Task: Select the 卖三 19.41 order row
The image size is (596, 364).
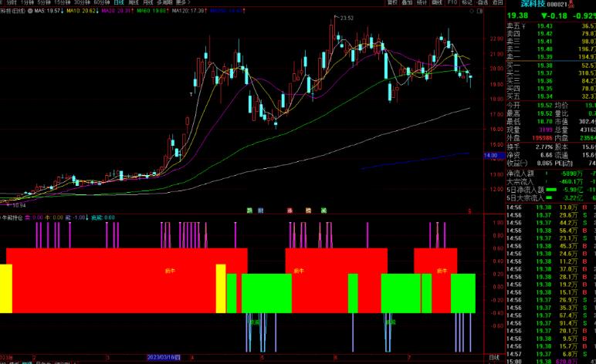Action: coord(551,42)
